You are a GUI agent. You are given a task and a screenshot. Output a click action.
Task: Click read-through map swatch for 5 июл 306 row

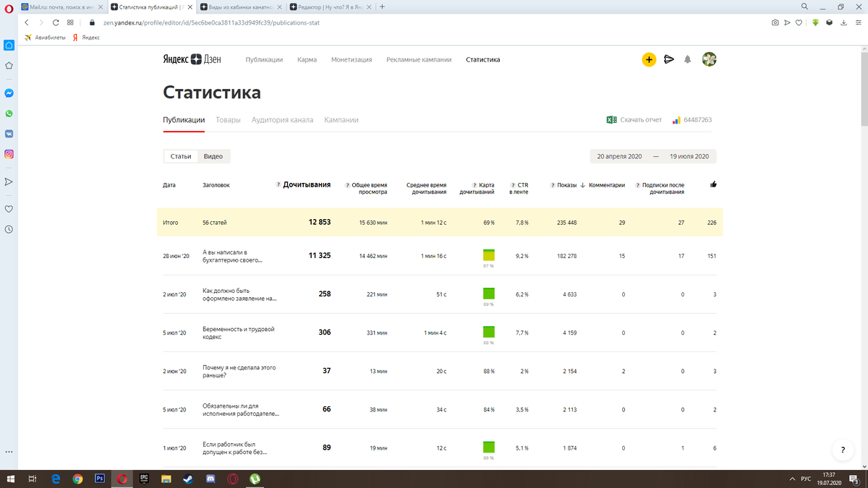click(x=489, y=332)
